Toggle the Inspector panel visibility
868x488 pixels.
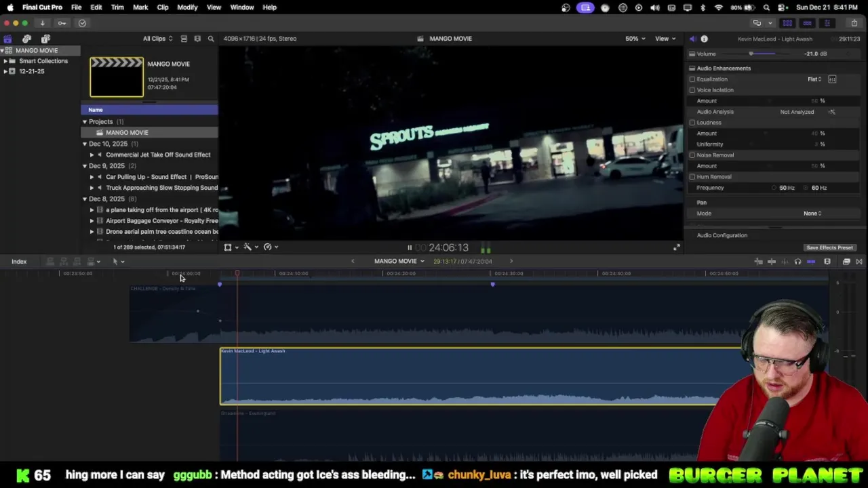[827, 23]
